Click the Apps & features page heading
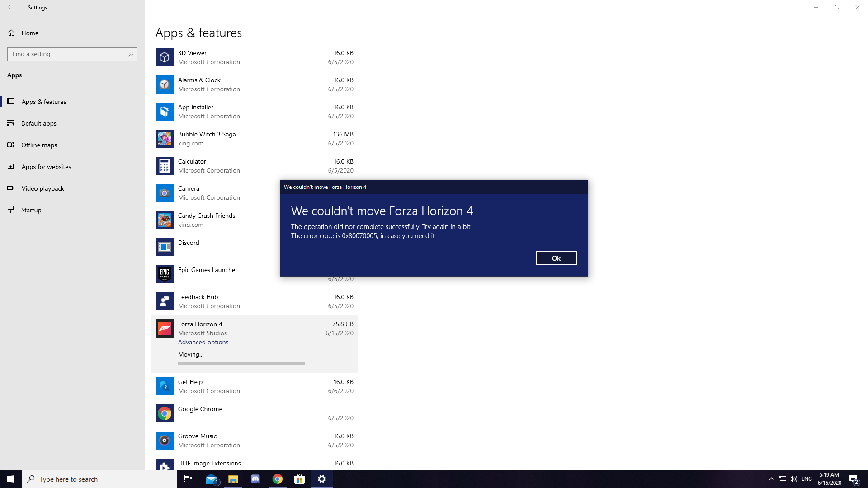The image size is (868, 488). coord(198,33)
